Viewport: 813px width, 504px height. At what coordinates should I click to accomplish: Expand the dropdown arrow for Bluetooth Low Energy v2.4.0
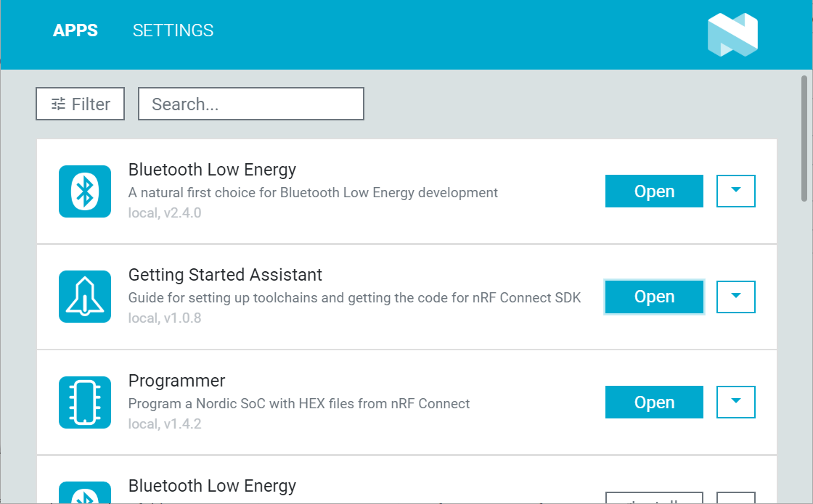click(736, 191)
